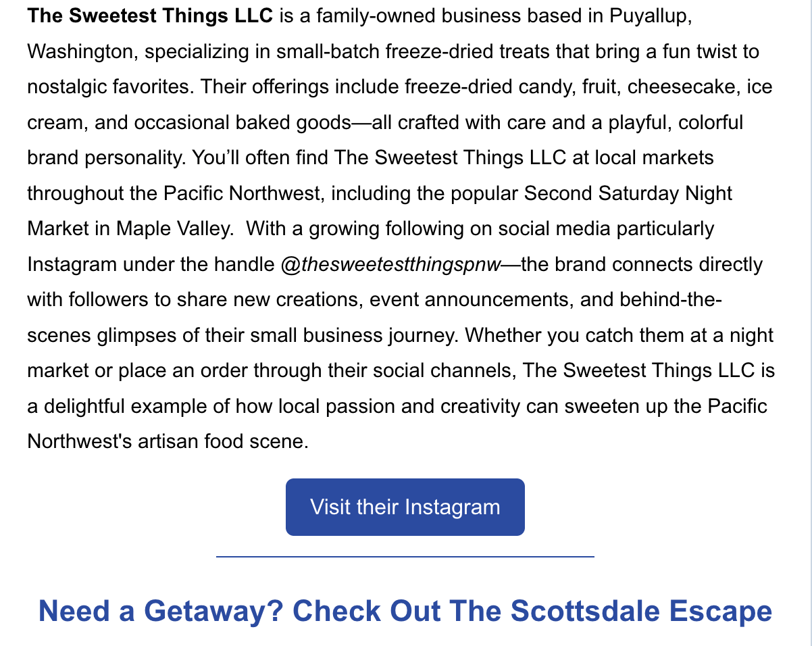
Task: Click the phrase event announcements
Action: (x=468, y=299)
